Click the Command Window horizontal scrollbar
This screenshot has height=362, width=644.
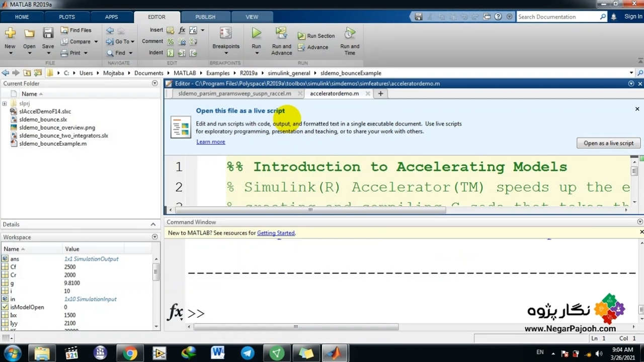coord(296,327)
